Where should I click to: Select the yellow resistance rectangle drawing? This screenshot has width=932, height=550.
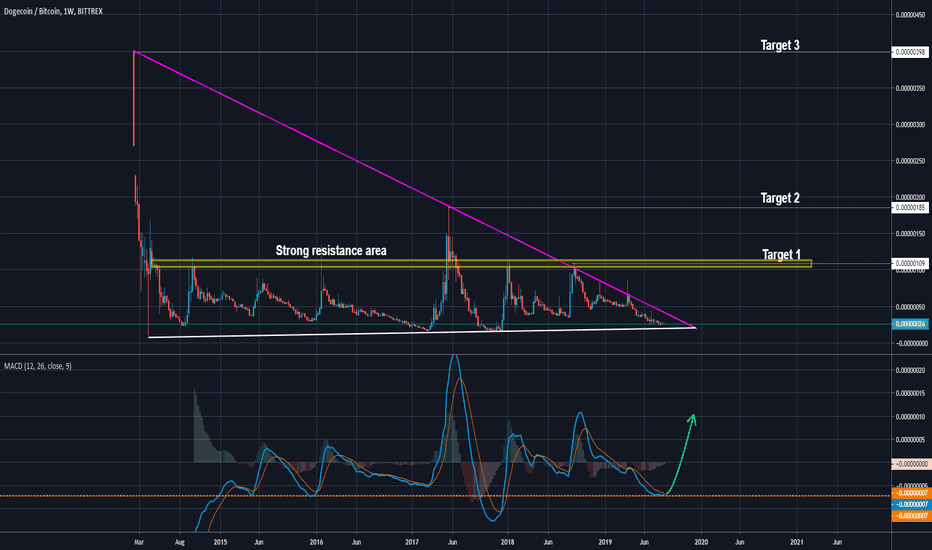[x=481, y=263]
